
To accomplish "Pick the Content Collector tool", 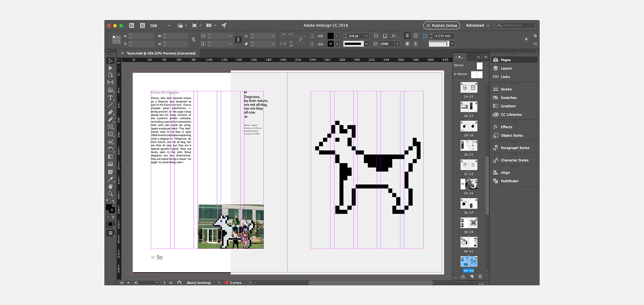I will [x=110, y=90].
